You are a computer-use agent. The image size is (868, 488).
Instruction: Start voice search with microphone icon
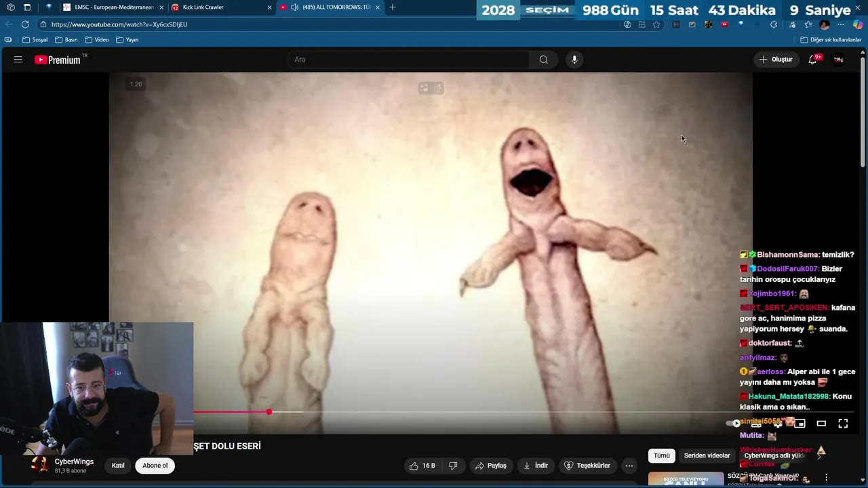574,60
